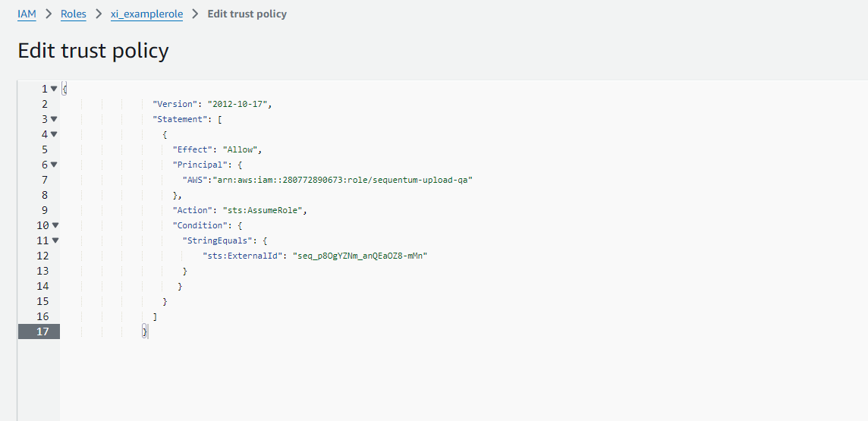Click line number 17 in the gutter
Image resolution: width=868 pixels, height=421 pixels.
(x=42, y=331)
